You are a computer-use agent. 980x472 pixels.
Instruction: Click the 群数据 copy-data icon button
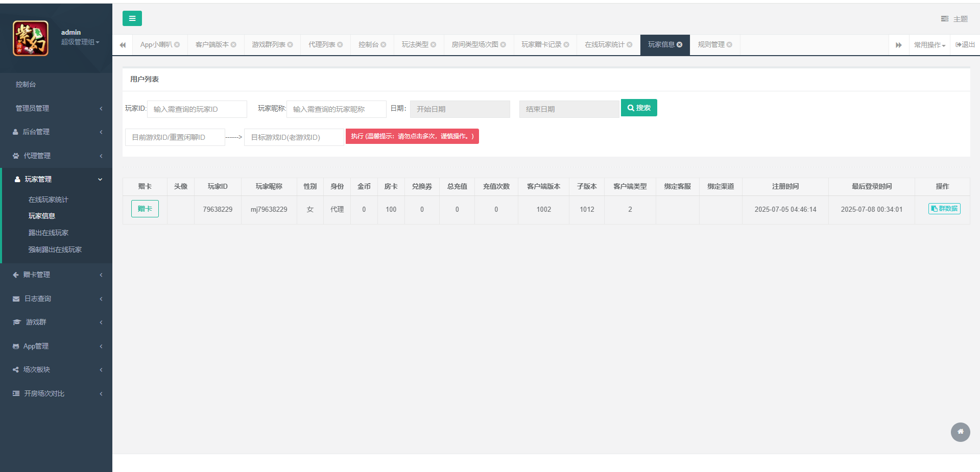tap(944, 209)
